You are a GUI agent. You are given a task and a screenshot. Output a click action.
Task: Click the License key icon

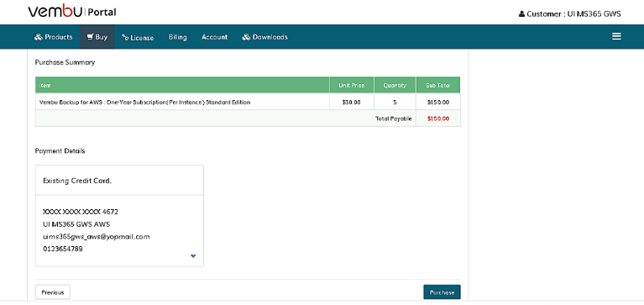coord(125,38)
